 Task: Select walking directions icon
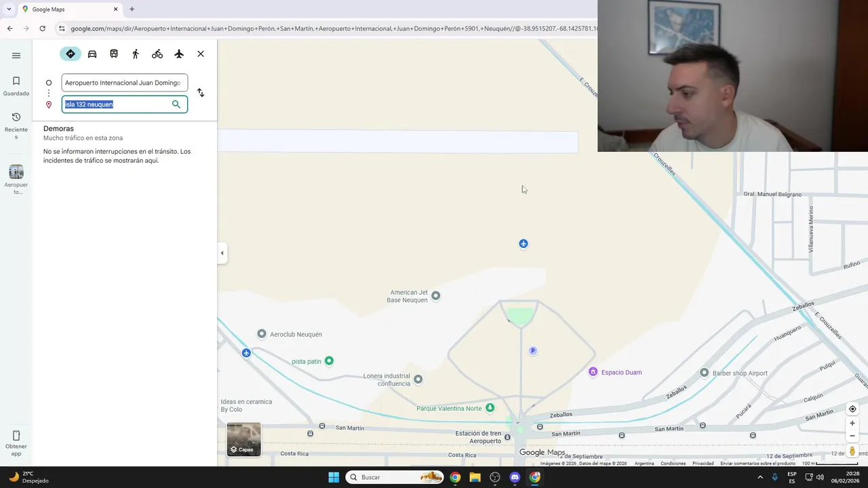coord(136,54)
